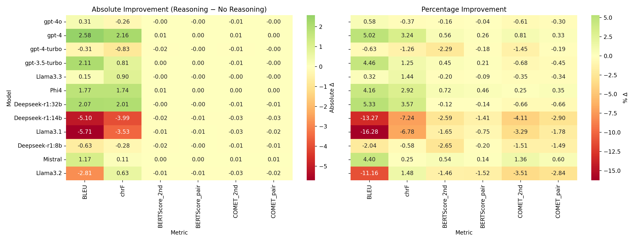Click the "Mistral" row label
Screen dimensions: 644x242
tap(52, 159)
